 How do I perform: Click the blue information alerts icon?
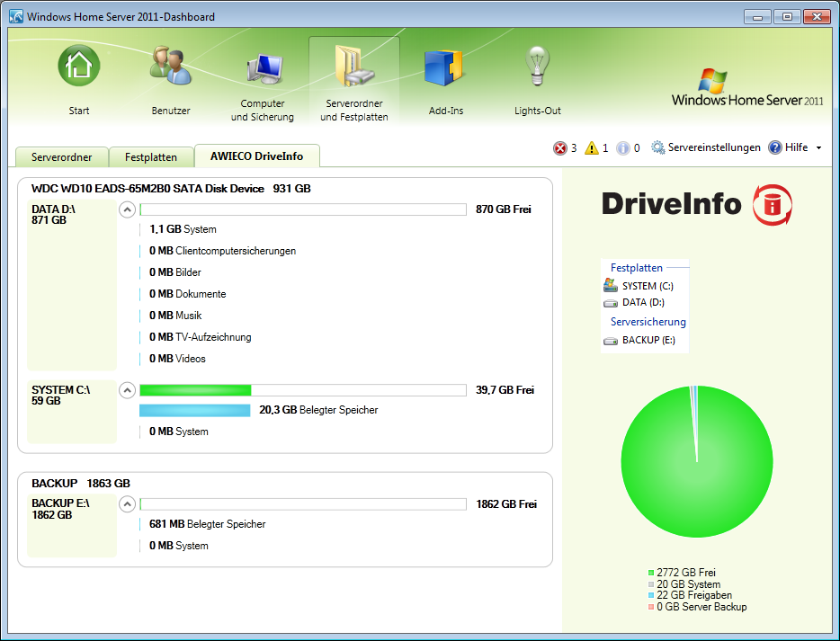click(622, 147)
